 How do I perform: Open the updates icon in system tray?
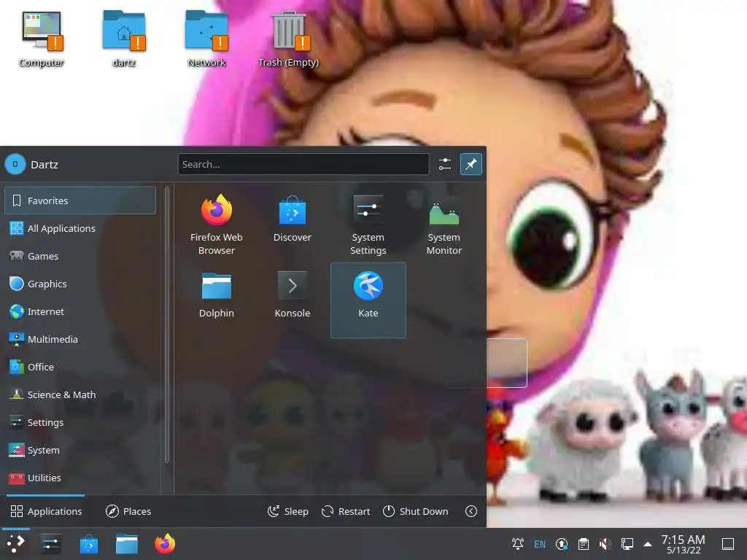tap(562, 544)
